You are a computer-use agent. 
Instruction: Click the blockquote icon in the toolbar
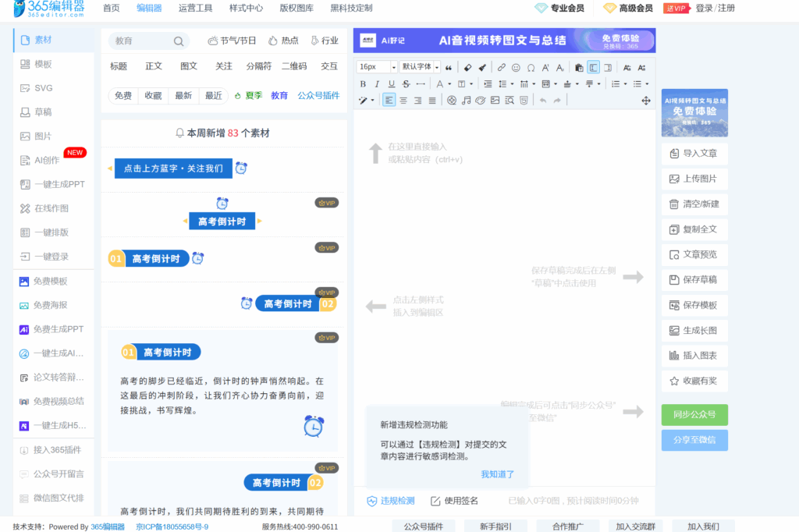click(x=449, y=67)
